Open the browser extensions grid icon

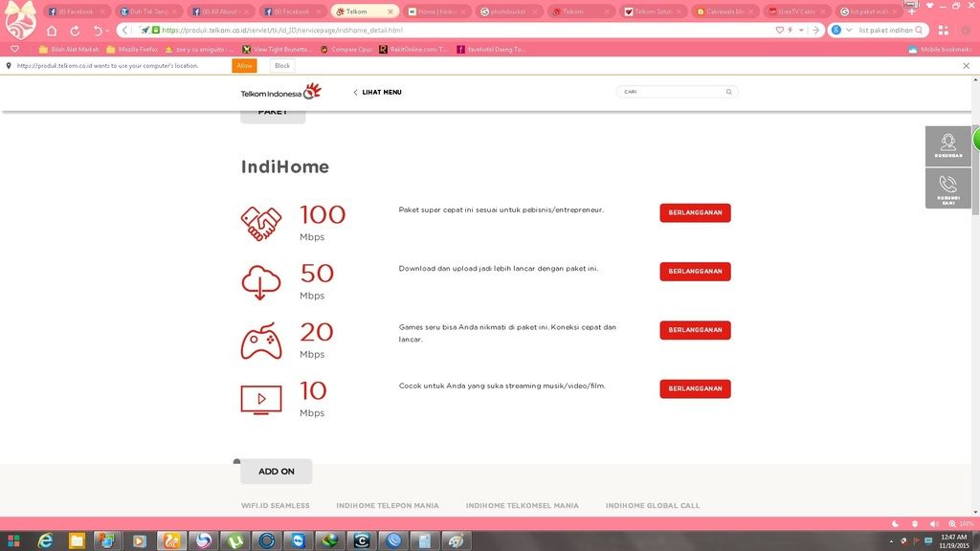[943, 30]
